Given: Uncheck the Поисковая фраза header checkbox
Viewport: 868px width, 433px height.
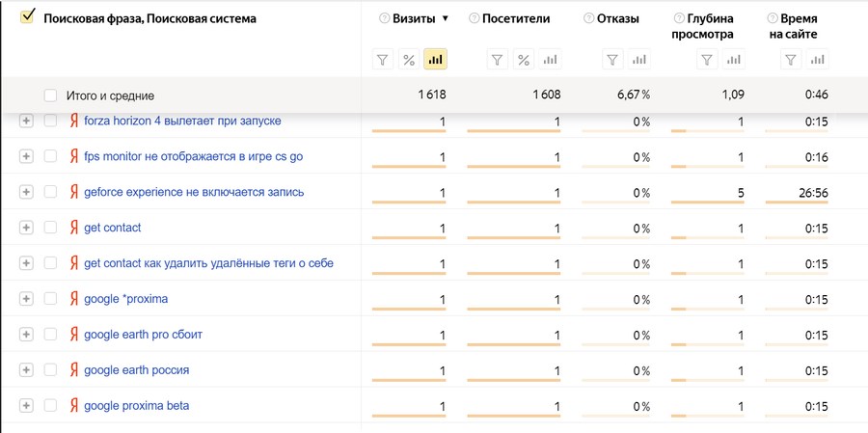Looking at the screenshot, I should (x=27, y=17).
